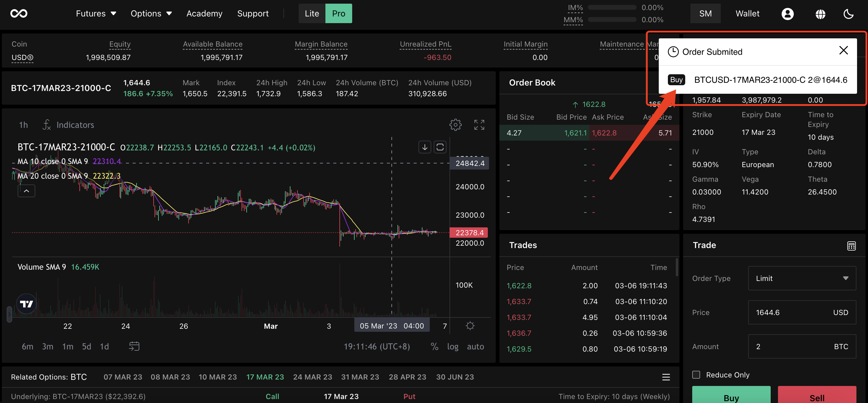868x403 pixels.
Task: Toggle dark mode moon icon
Action: tap(849, 14)
